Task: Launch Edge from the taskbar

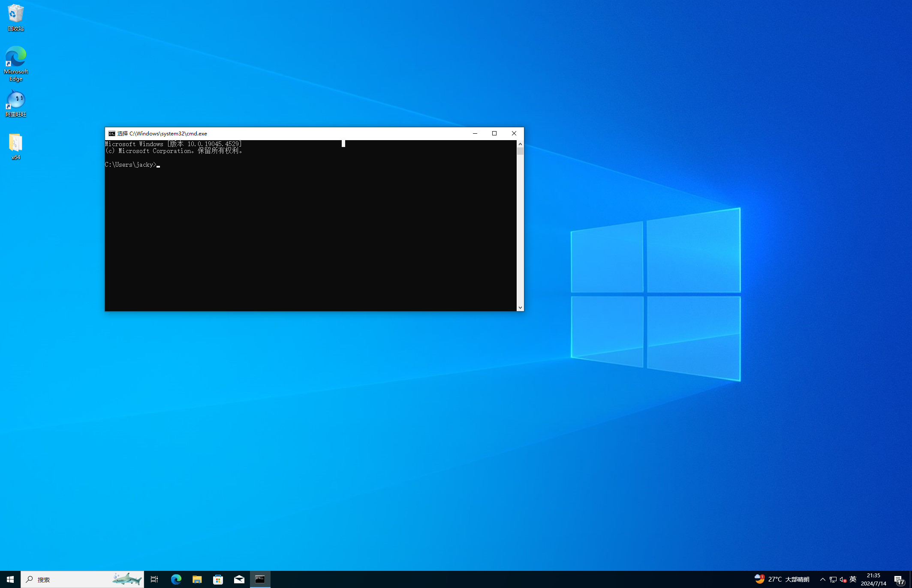Action: pos(176,579)
